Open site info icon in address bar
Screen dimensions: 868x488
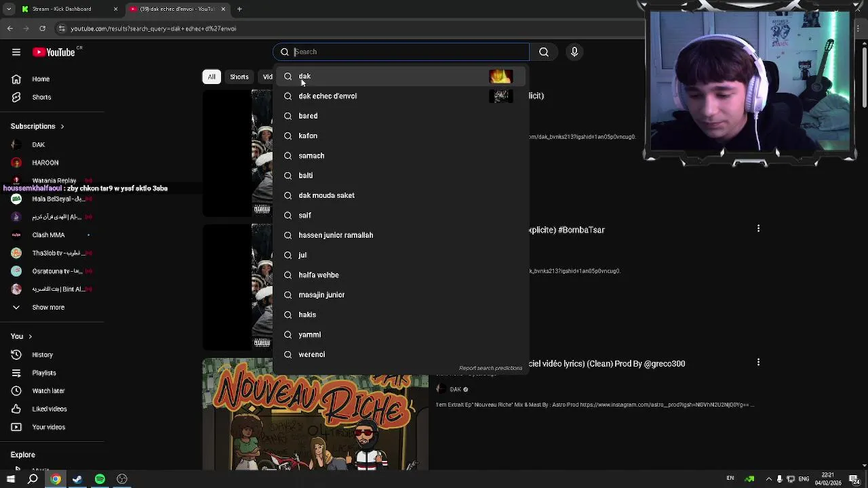[x=62, y=28]
